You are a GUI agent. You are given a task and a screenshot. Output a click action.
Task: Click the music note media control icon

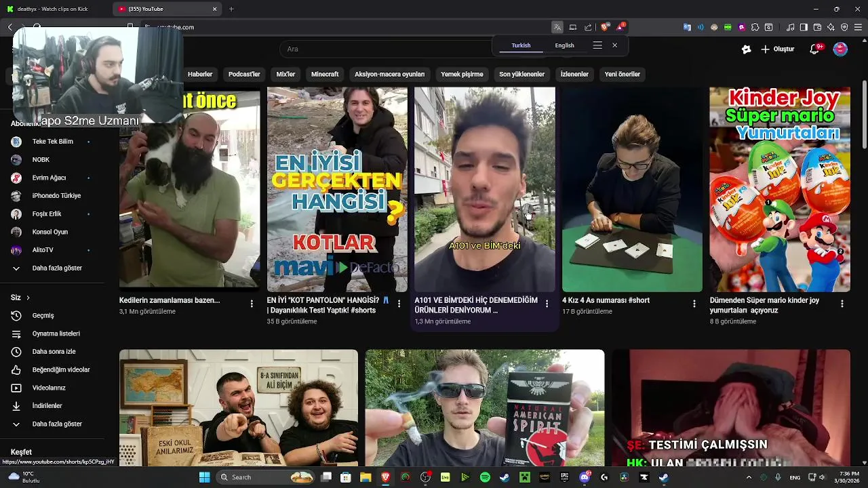pyautogui.click(x=791, y=27)
